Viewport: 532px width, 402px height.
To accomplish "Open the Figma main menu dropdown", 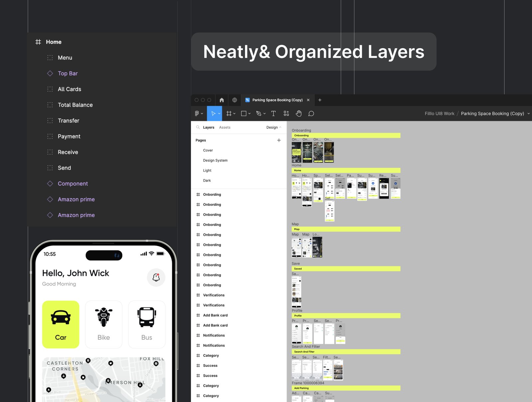I will tap(199, 114).
